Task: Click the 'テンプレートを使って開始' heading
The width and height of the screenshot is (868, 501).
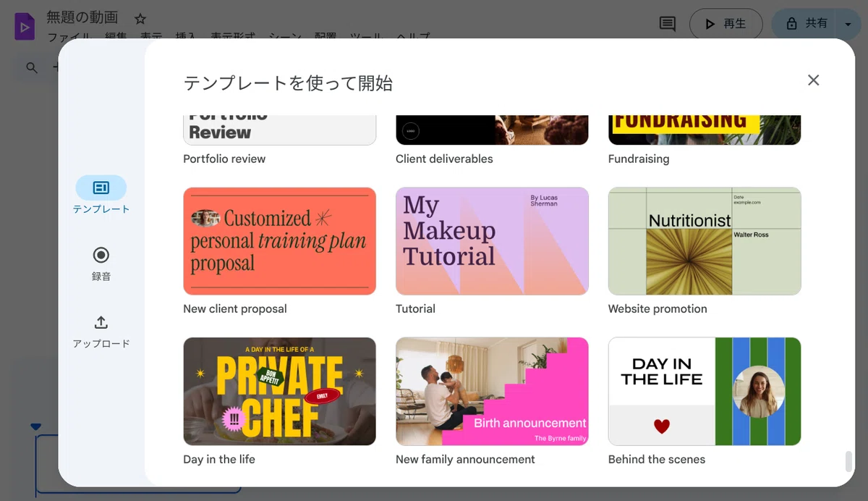Action: pyautogui.click(x=288, y=83)
